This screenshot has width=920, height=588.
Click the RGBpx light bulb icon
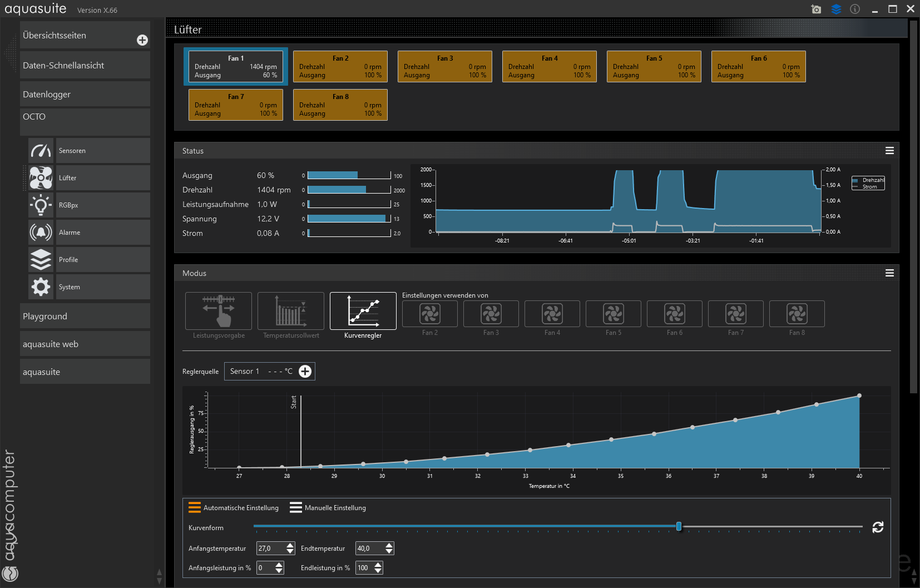click(41, 205)
